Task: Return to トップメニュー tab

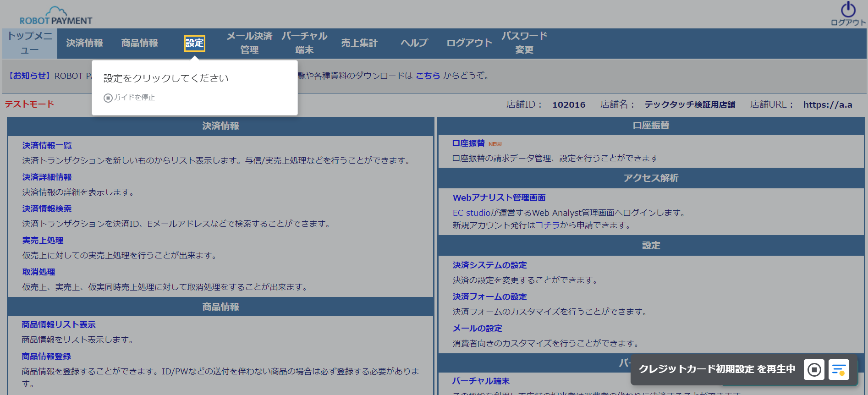Action: 30,43
